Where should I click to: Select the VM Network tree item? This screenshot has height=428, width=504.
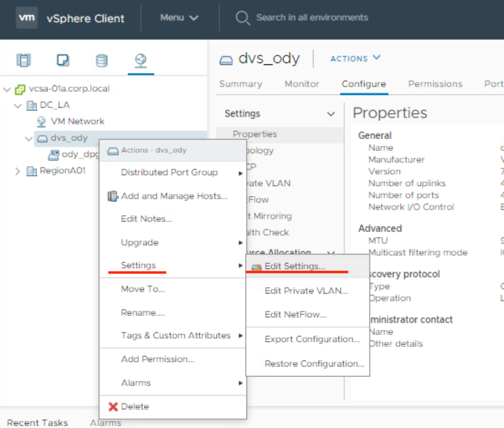click(77, 121)
